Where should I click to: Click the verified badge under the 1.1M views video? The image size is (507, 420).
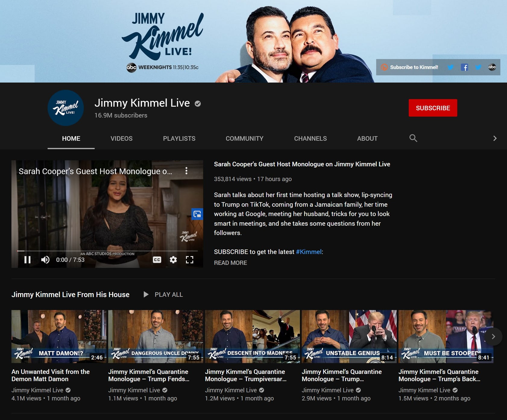point(165,390)
